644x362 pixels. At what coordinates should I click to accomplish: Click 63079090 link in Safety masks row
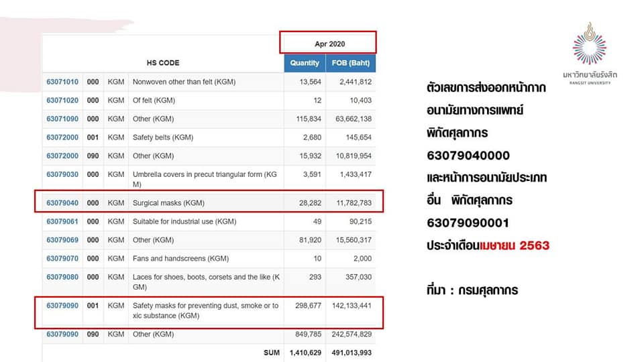pos(62,306)
